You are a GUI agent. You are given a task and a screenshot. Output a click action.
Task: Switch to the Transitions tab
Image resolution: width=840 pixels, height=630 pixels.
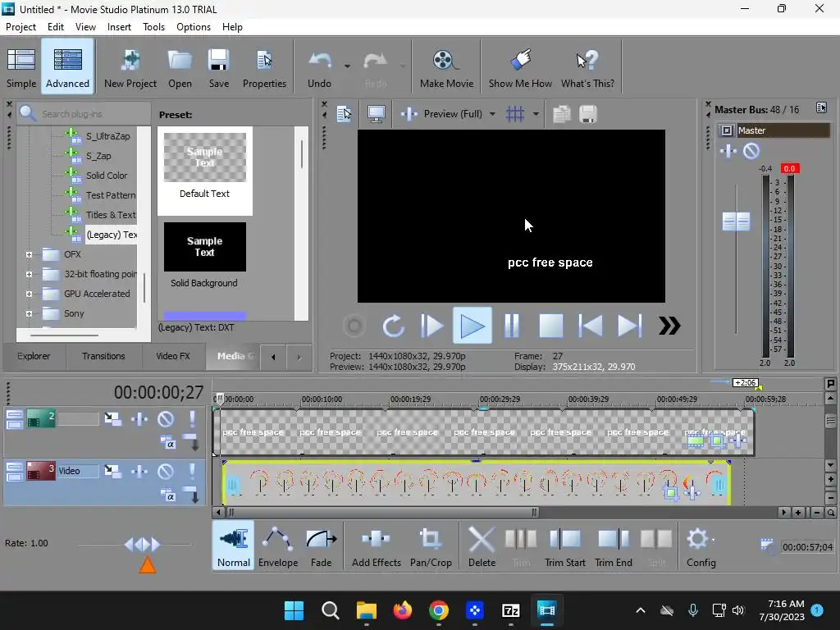[x=103, y=356]
